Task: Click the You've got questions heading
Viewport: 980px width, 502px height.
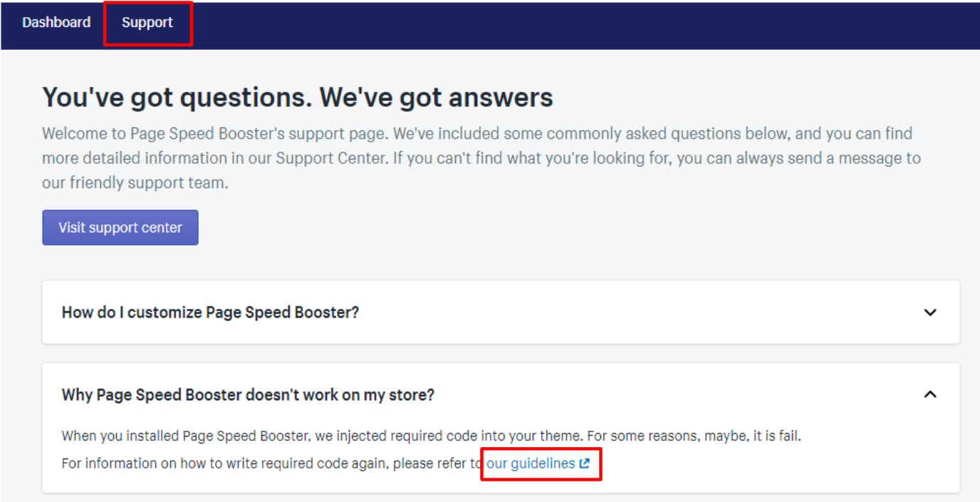Action: pyautogui.click(x=298, y=97)
